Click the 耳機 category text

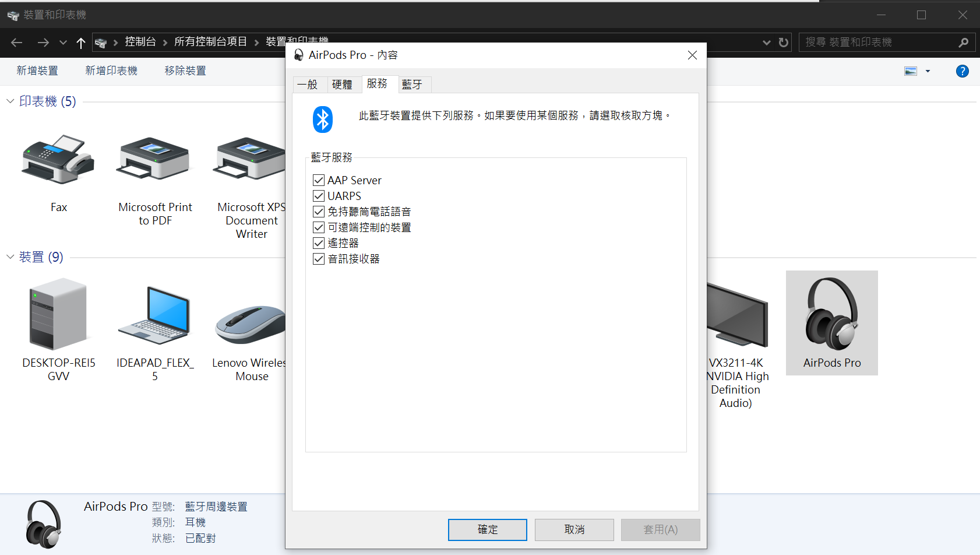[x=195, y=523]
